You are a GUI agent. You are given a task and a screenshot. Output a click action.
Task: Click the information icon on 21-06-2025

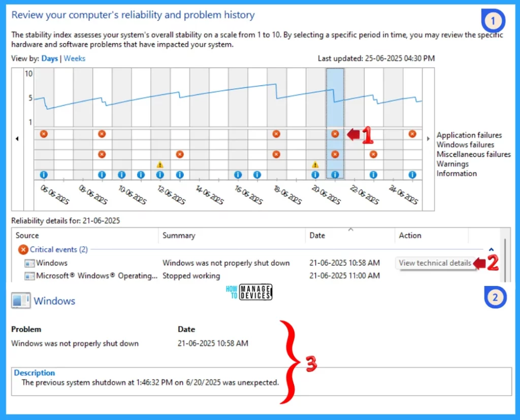pyautogui.click(x=335, y=175)
